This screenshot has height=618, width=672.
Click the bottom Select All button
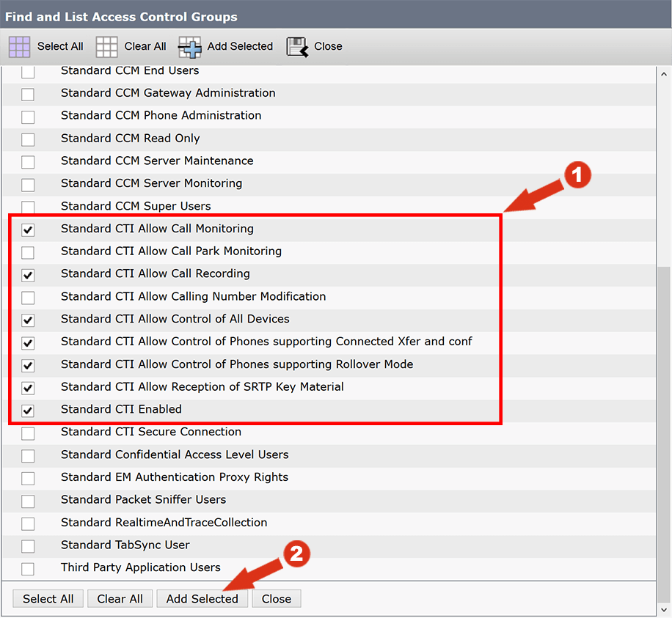[x=48, y=598]
